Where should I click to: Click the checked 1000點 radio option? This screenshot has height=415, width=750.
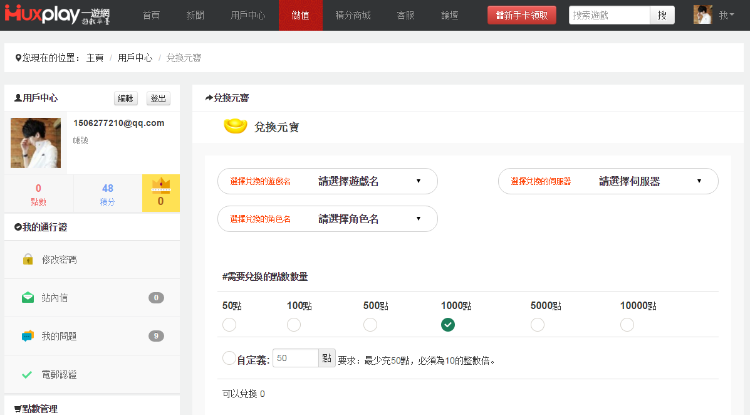coord(448,325)
